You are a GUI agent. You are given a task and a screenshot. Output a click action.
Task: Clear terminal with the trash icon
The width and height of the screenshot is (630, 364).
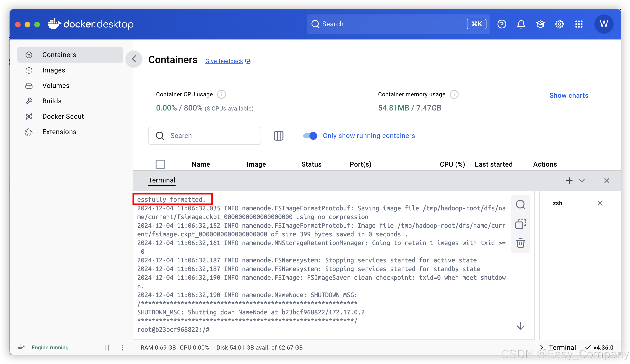(x=520, y=243)
